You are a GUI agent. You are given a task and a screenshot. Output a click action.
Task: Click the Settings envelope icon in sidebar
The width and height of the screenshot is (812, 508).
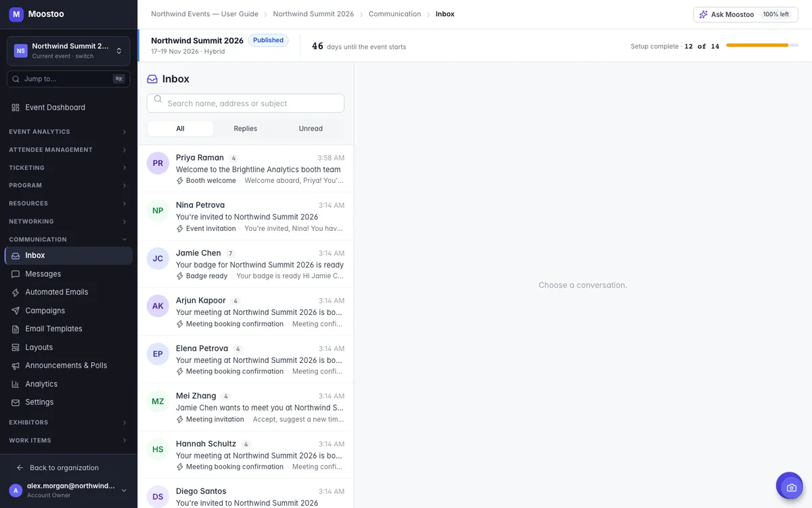pyautogui.click(x=16, y=402)
